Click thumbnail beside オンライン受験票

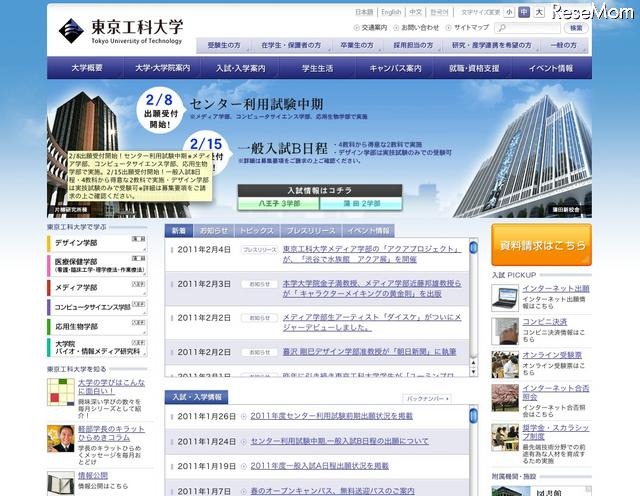[x=504, y=364]
